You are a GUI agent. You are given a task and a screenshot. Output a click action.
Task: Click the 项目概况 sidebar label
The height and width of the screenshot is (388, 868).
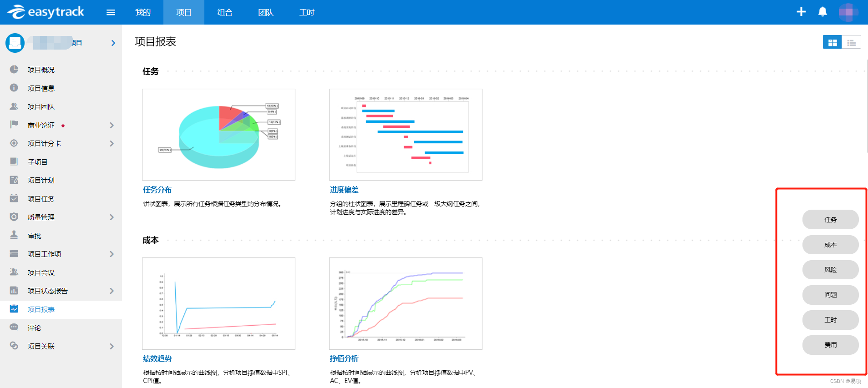(x=41, y=70)
